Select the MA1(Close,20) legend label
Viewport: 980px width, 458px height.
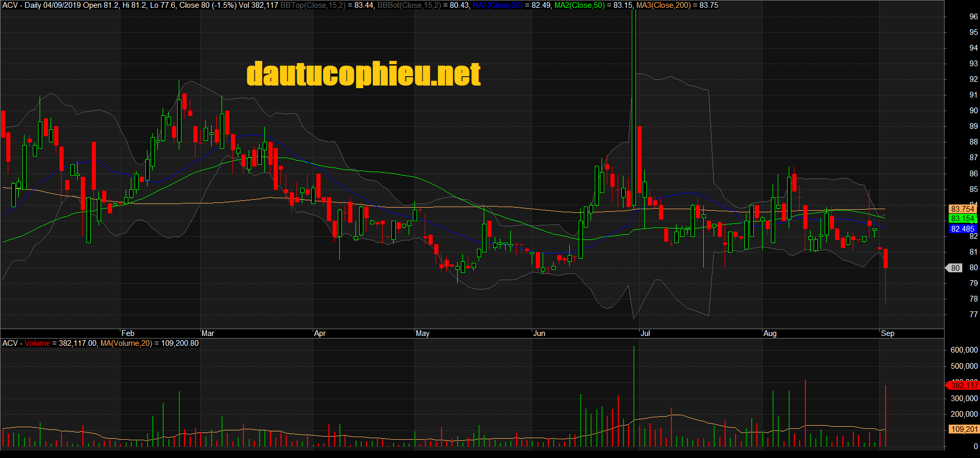[x=497, y=5]
